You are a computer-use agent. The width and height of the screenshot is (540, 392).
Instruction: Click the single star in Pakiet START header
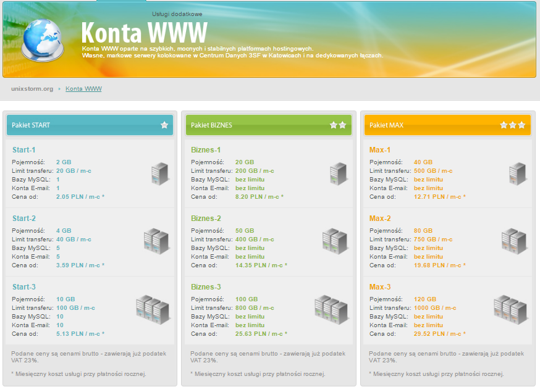tap(164, 125)
